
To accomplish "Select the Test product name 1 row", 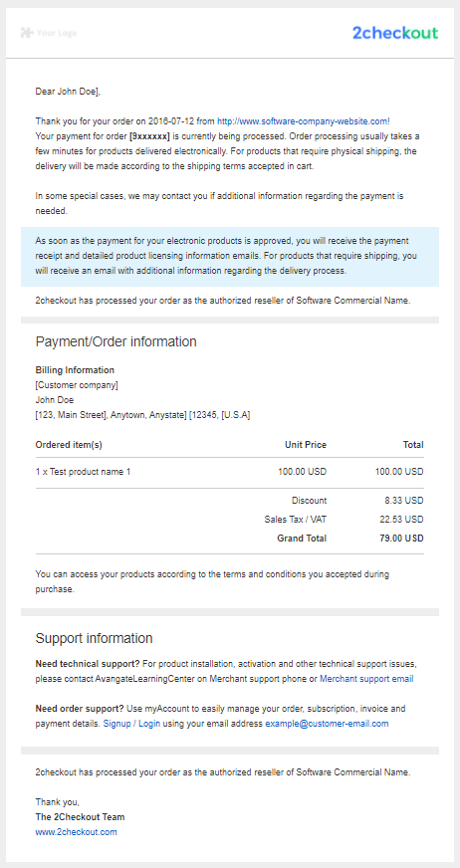I will (230, 472).
